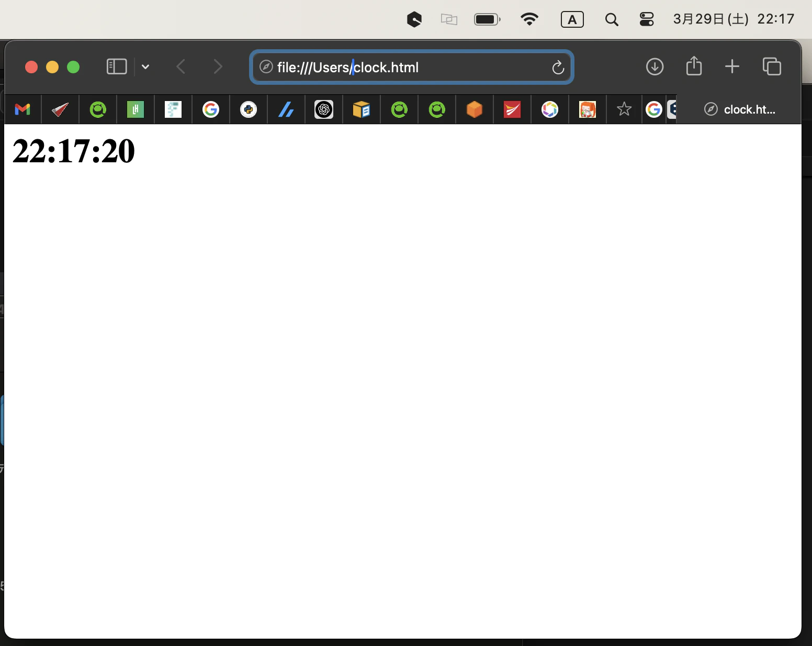The height and width of the screenshot is (646, 812).
Task: Open Spotlight search
Action: tap(612, 19)
